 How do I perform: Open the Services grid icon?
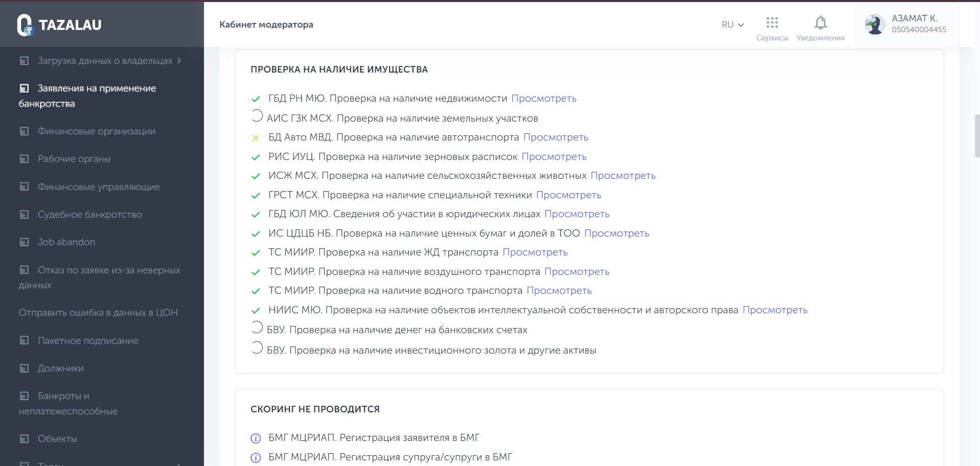pyautogui.click(x=772, y=23)
